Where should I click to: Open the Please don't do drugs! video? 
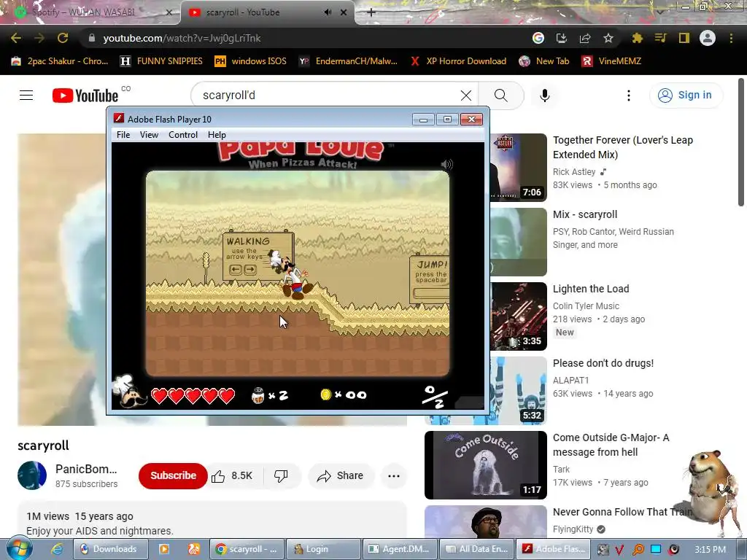point(603,363)
